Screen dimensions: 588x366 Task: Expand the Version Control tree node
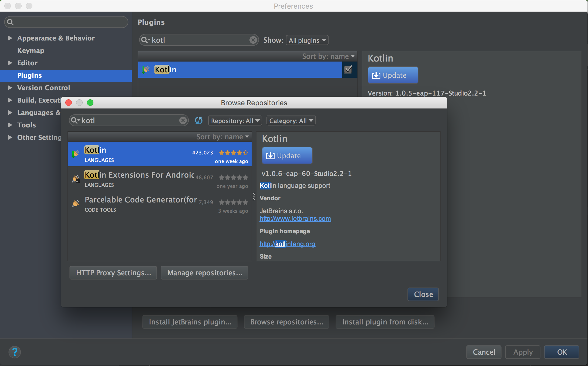point(10,88)
